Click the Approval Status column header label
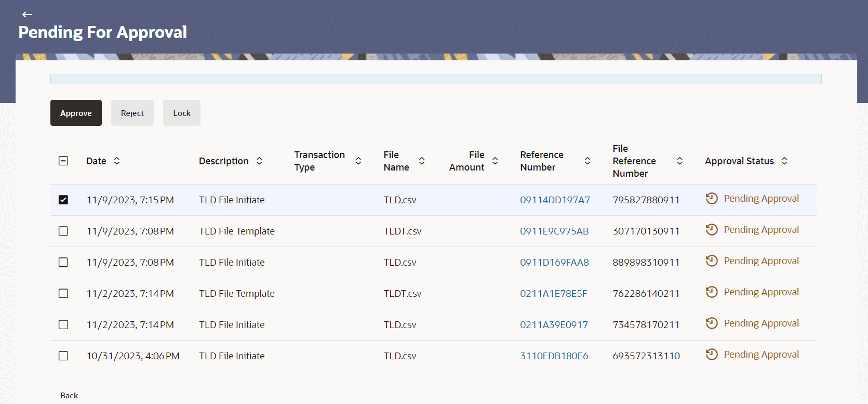 click(x=739, y=161)
